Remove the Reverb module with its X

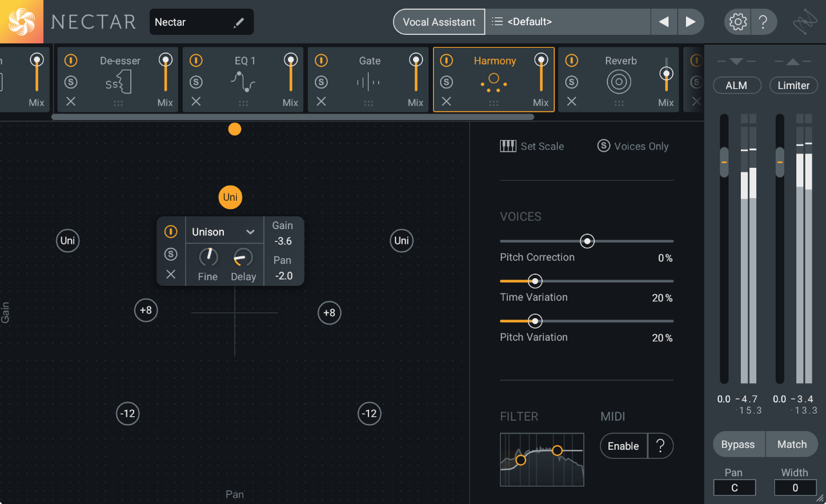[572, 101]
